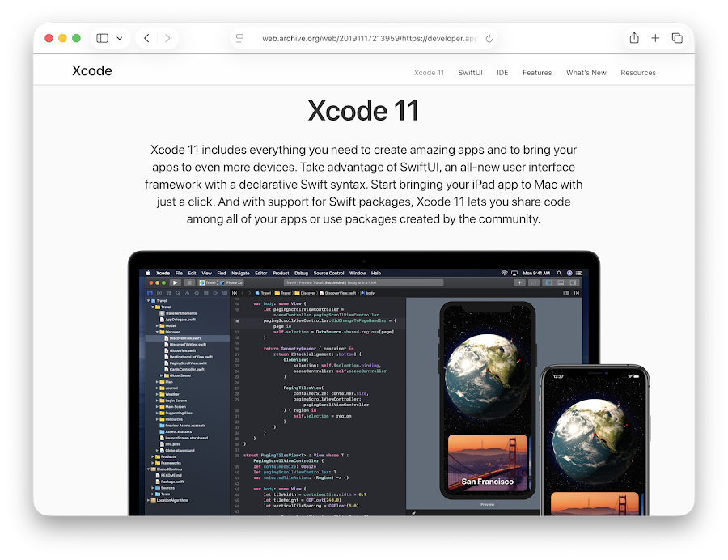
Task: Toggle the left navigator panel button in Xcode toolbar
Action: click(x=548, y=282)
